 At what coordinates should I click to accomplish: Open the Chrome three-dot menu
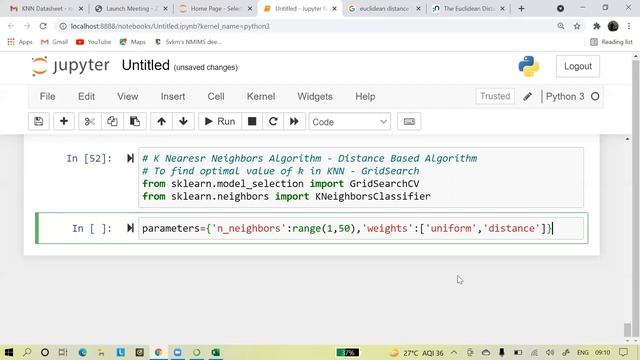point(629,26)
